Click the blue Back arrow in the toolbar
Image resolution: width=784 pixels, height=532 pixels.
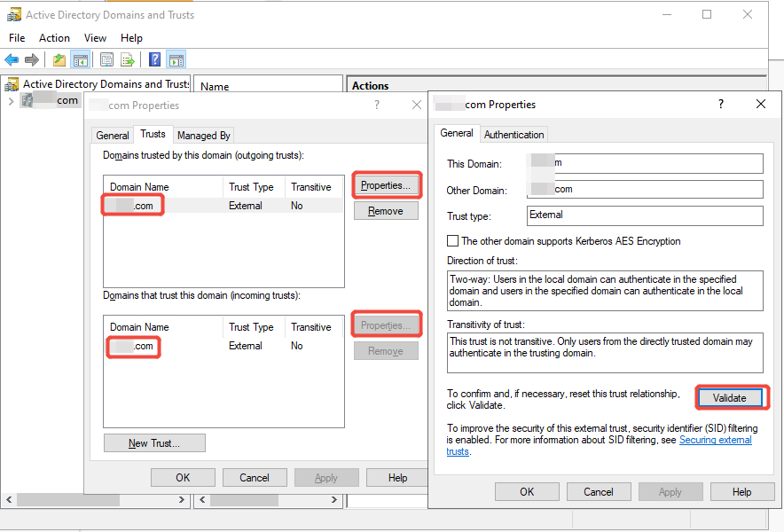(x=12, y=60)
